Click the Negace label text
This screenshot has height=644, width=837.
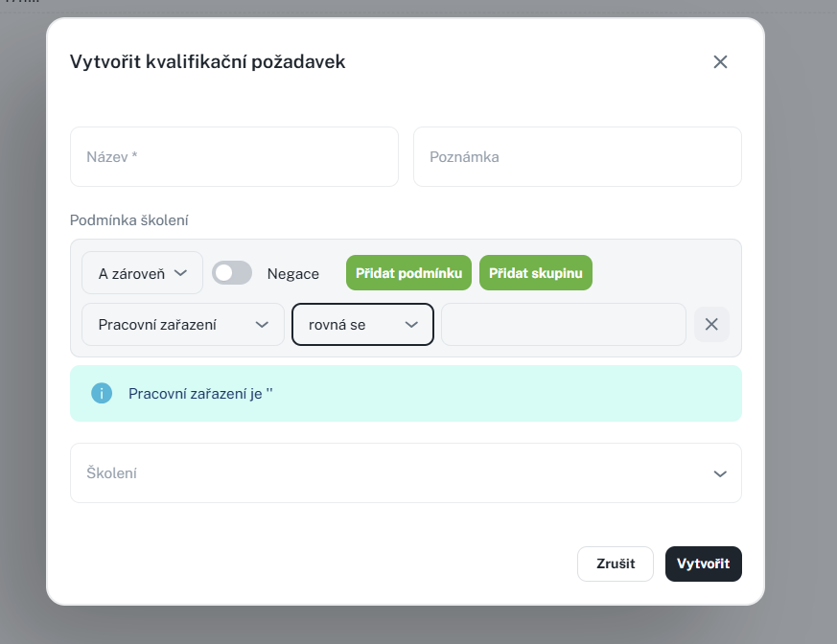pyautogui.click(x=293, y=274)
